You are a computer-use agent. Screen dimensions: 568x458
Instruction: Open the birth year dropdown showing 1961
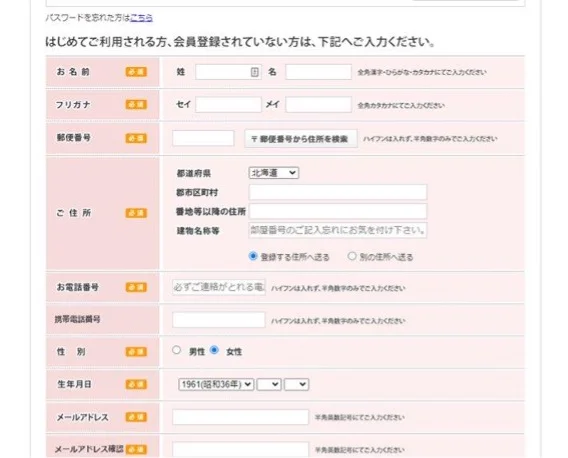click(x=216, y=384)
